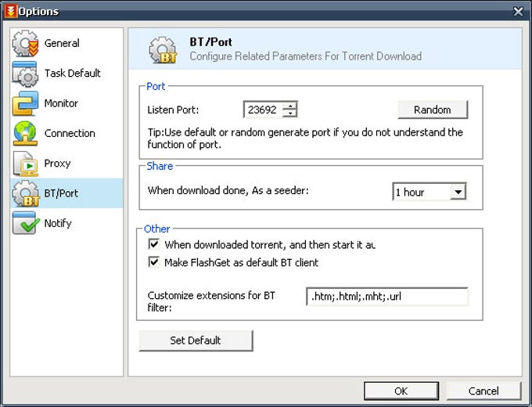Select the Proxy settings page
The image size is (532, 407).
pos(66,163)
